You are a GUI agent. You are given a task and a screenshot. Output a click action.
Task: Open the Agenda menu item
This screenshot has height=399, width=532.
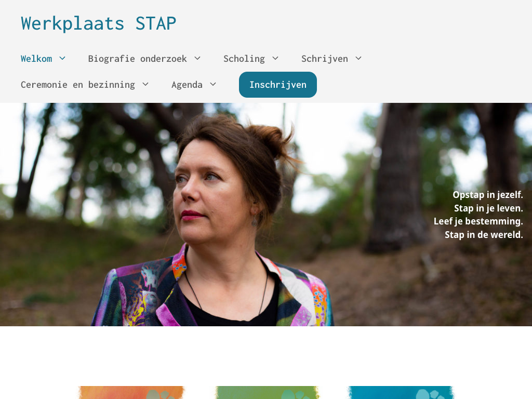[187, 85]
